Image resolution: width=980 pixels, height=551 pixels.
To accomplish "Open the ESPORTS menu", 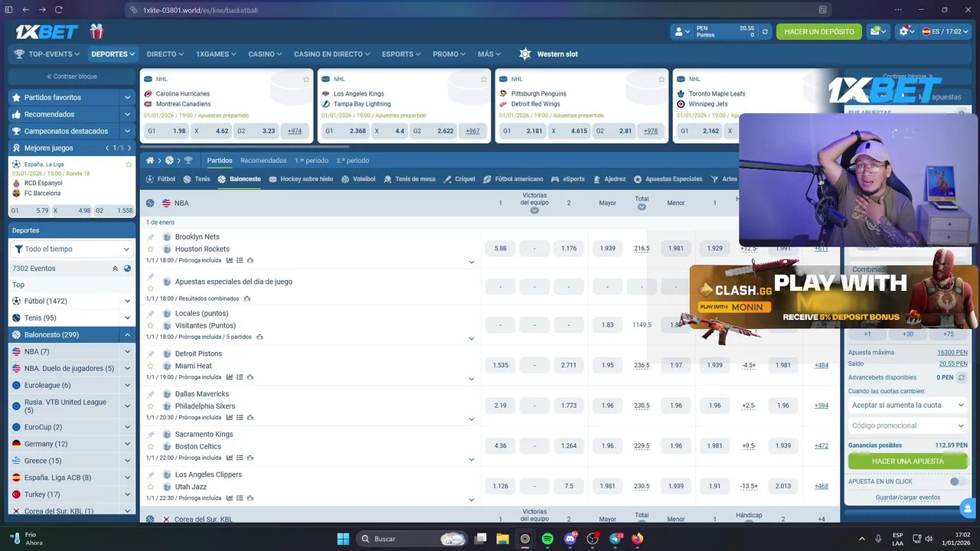I will (402, 54).
